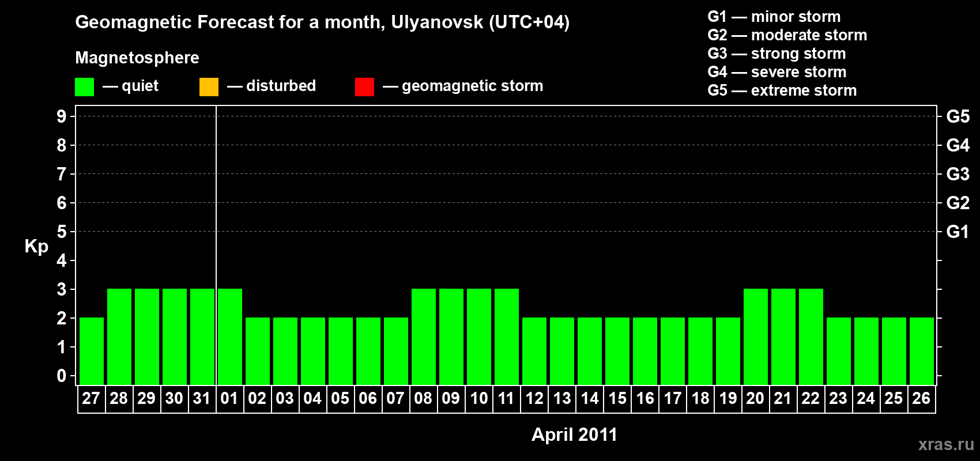Click the G5 right axis label
The width and height of the screenshot is (980, 461).
(958, 116)
